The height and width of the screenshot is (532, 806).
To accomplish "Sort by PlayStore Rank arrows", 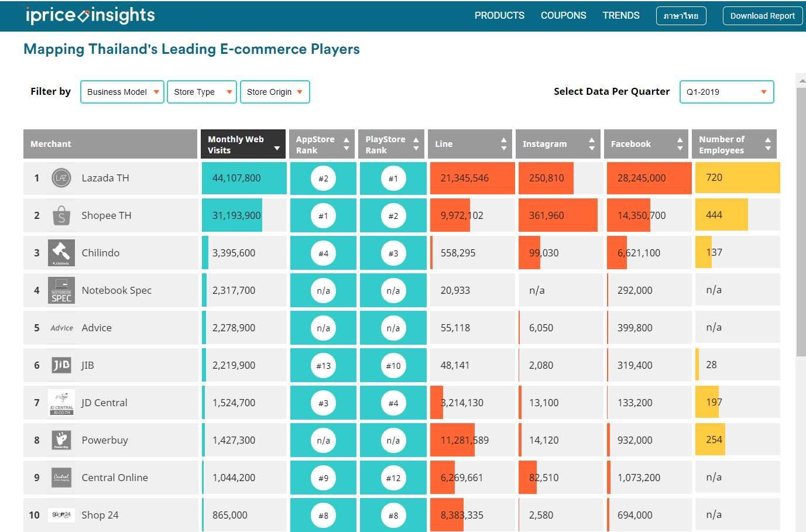I will pyautogui.click(x=416, y=144).
